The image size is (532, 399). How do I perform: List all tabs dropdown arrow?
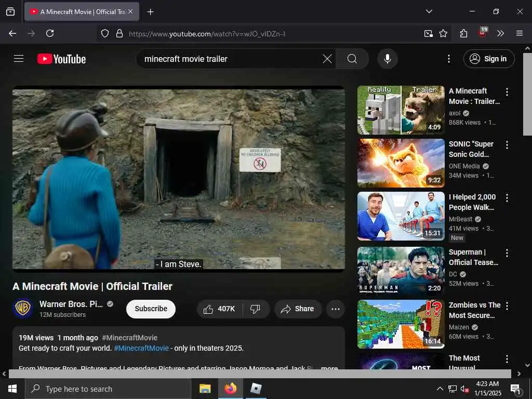pyautogui.click(x=429, y=11)
